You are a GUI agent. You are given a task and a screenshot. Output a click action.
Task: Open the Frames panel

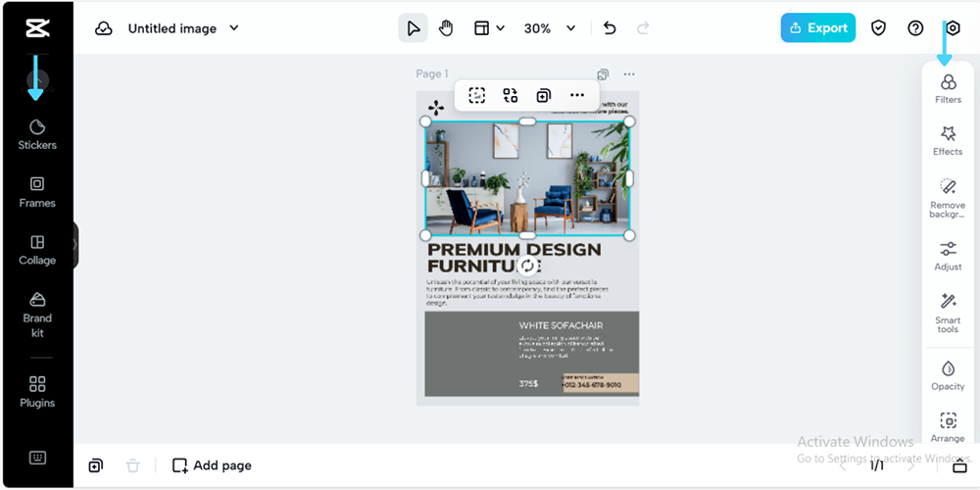(37, 192)
